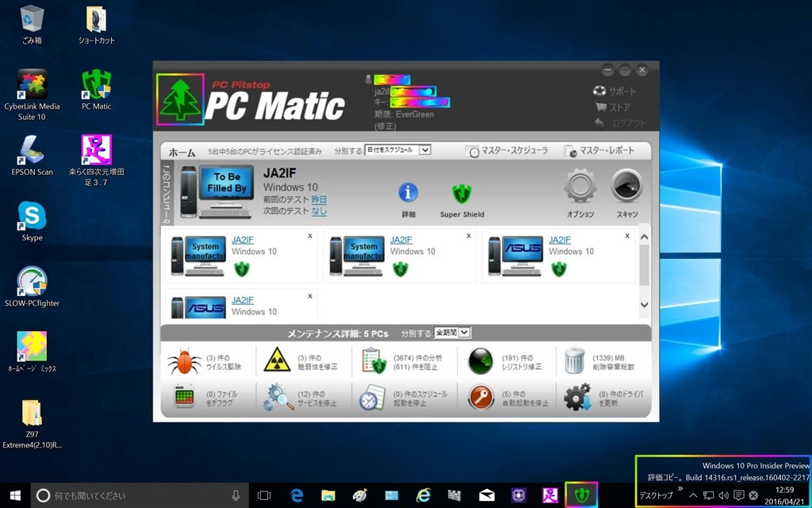
Task: Click the サポート lifebuoy icon
Action: point(599,91)
